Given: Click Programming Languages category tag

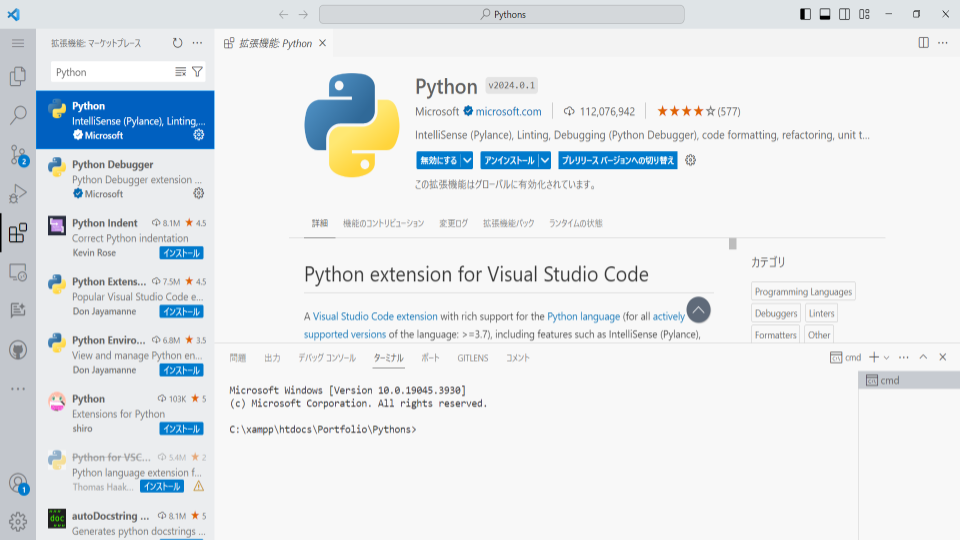Looking at the screenshot, I should pyautogui.click(x=803, y=291).
